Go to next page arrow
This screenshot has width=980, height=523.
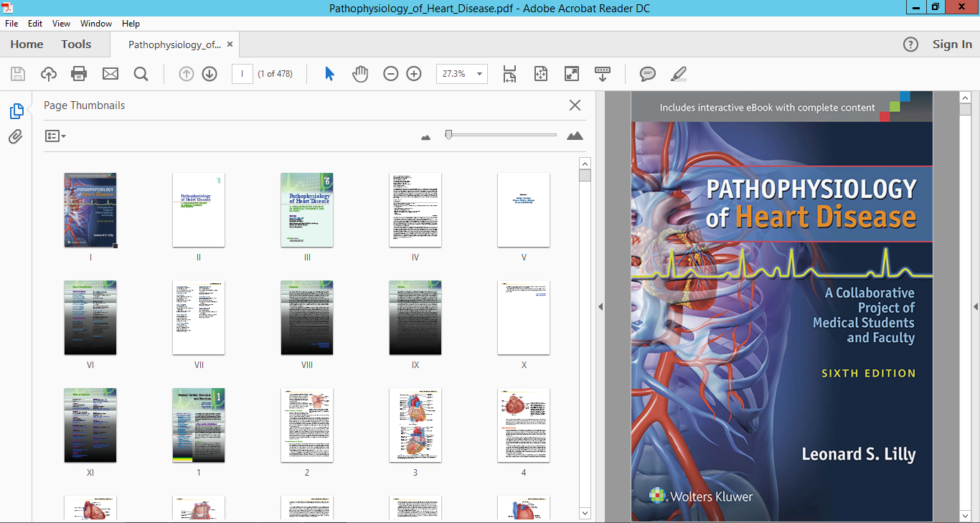(x=209, y=74)
